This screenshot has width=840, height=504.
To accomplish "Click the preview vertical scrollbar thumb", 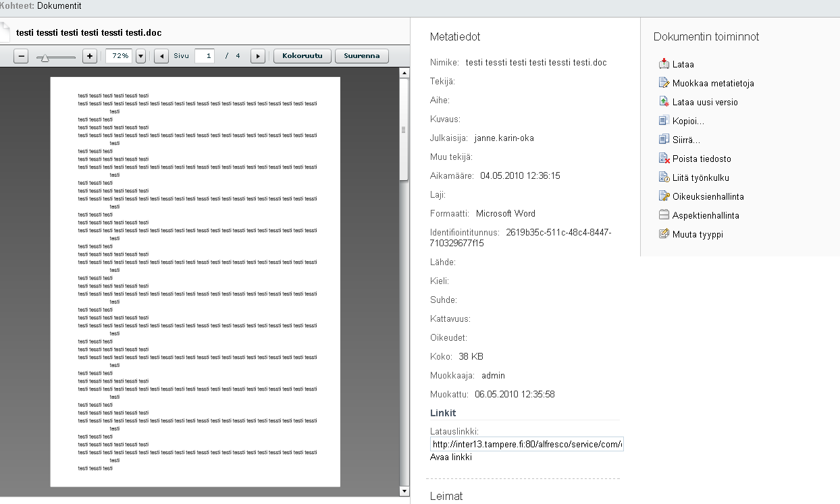I will pos(404,130).
